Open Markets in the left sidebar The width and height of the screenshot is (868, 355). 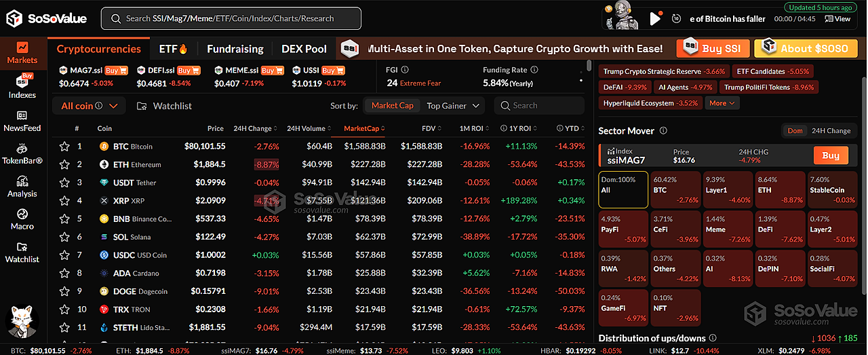point(22,53)
